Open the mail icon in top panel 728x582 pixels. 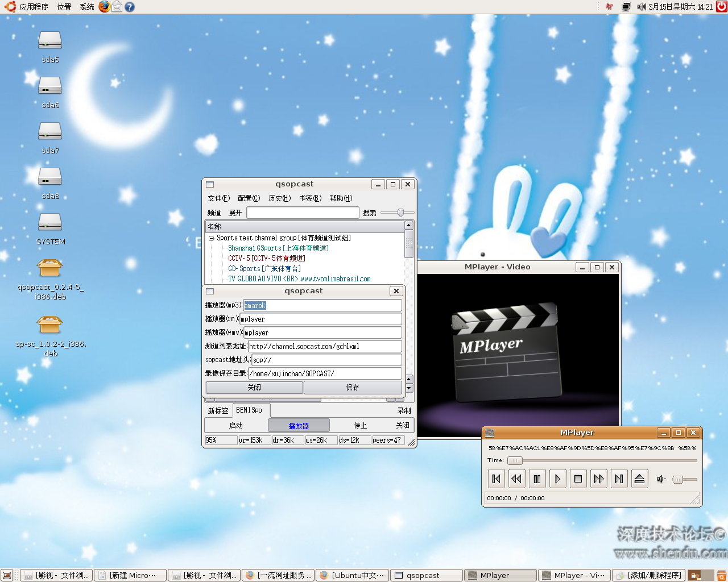click(117, 7)
